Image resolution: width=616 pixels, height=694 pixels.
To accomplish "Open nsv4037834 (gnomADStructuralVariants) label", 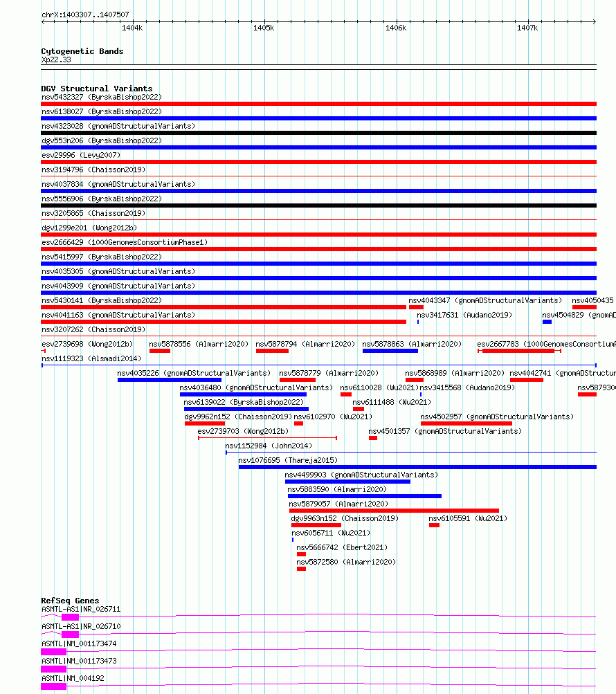I will point(118,184).
